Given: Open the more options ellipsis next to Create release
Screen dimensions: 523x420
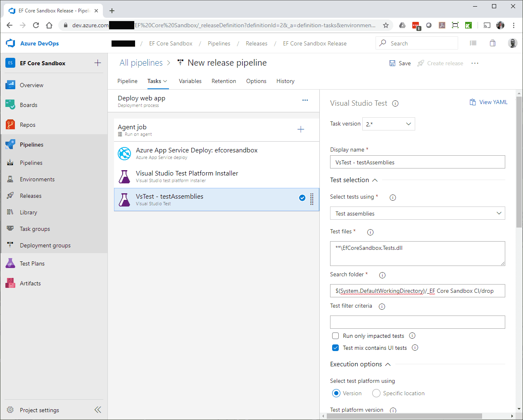Looking at the screenshot, I should click(x=475, y=63).
